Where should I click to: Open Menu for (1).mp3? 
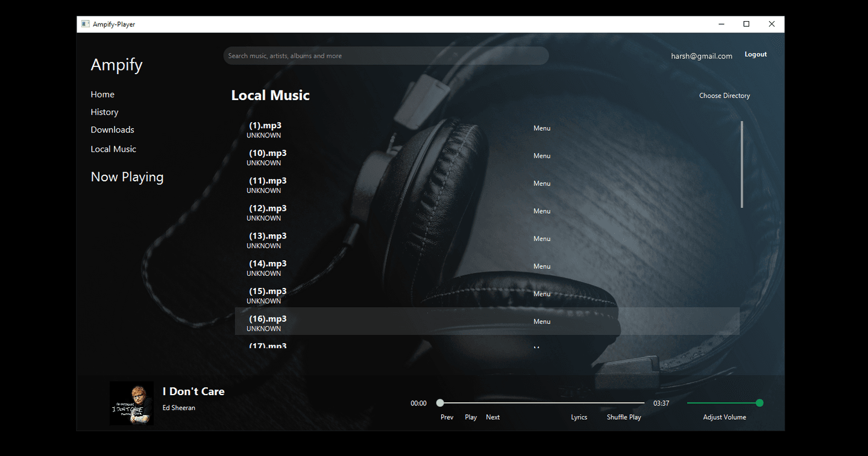(x=542, y=128)
